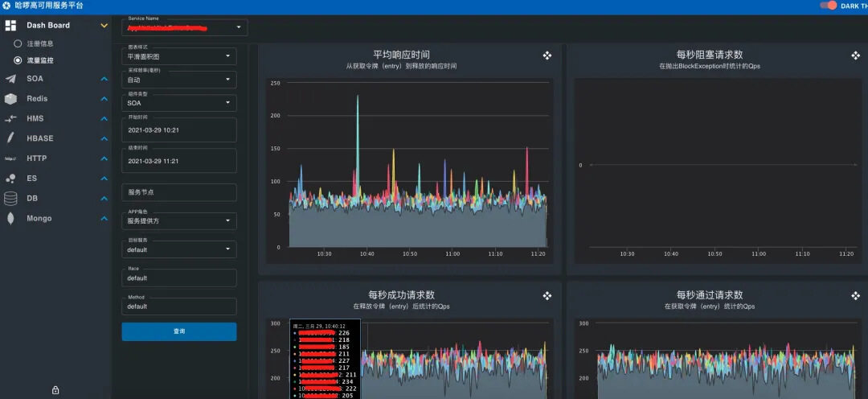Viewport: 868px width, 399px height.
Task: Open the SOA menu item
Action: [x=55, y=79]
